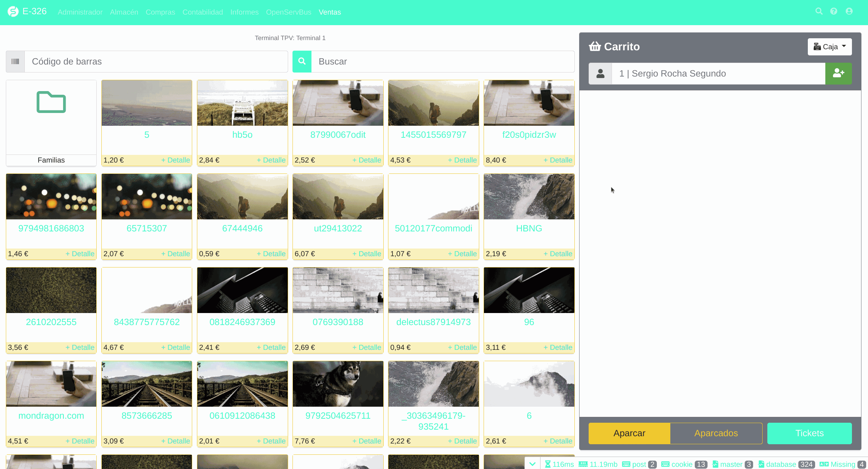Screen dimensions: 868x469
Task: Open the Caja dropdown
Action: [830, 47]
